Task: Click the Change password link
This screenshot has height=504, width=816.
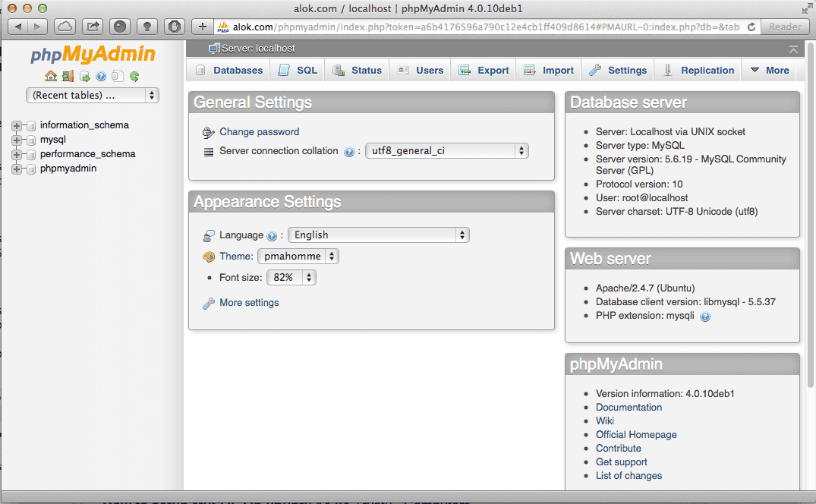Action: click(259, 132)
